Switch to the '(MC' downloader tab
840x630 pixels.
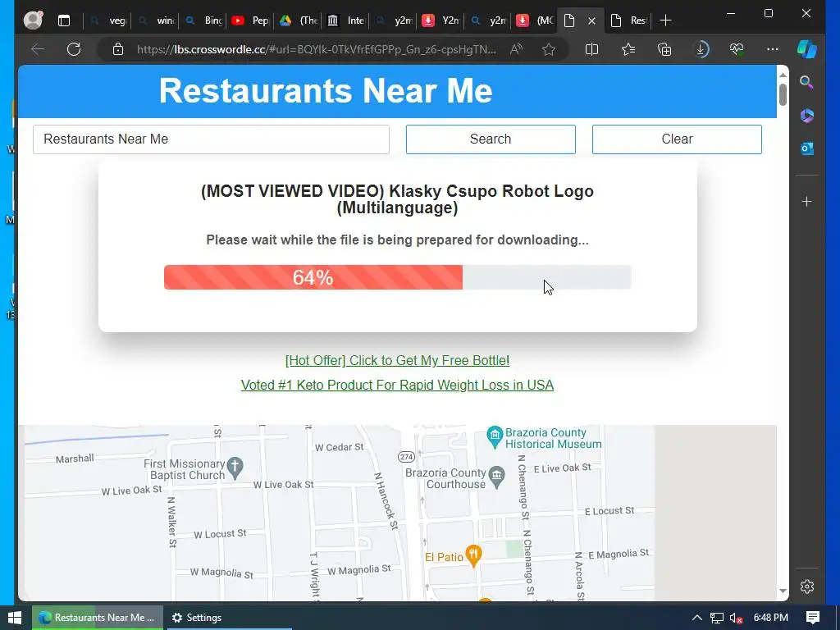point(534,21)
